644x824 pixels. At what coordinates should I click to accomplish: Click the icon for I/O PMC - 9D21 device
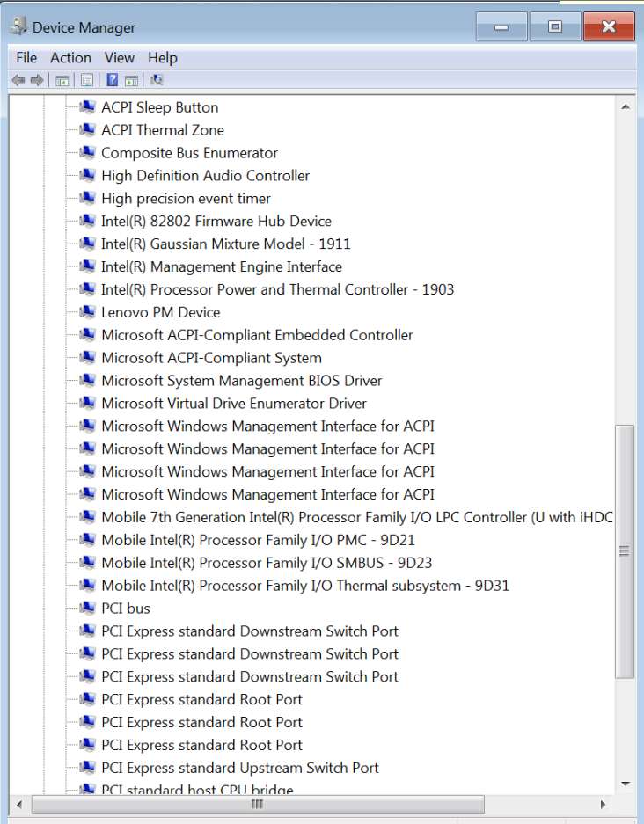pyautogui.click(x=87, y=539)
